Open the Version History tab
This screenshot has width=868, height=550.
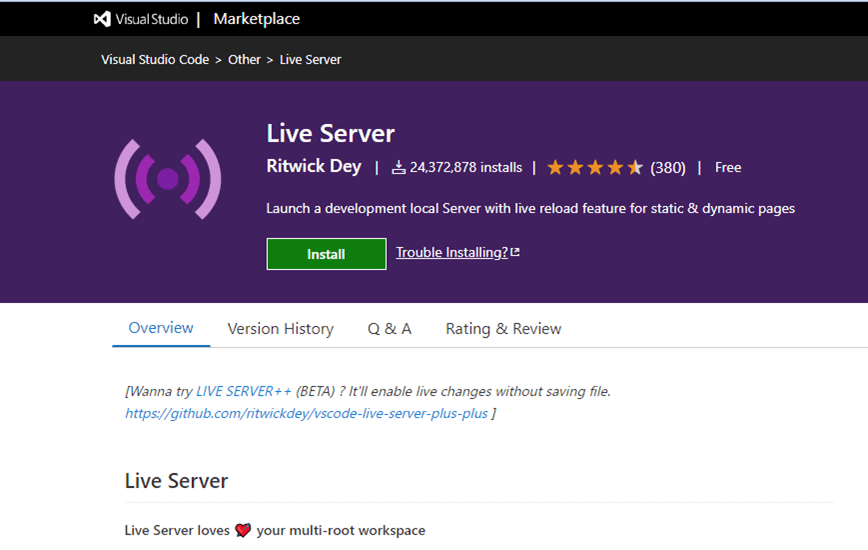pyautogui.click(x=280, y=329)
